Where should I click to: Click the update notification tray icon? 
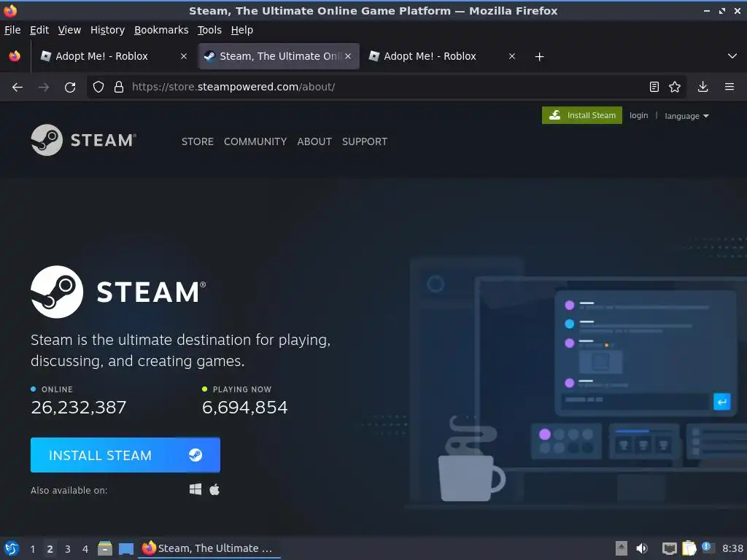pyautogui.click(x=706, y=548)
